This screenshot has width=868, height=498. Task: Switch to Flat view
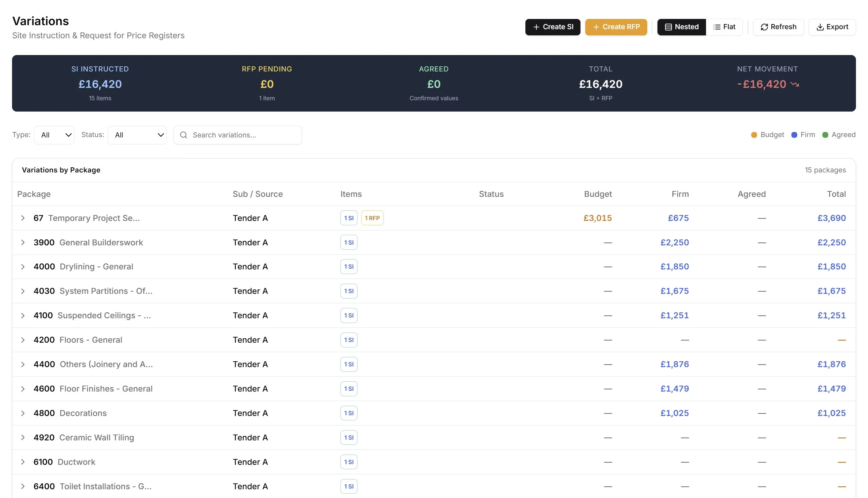pyautogui.click(x=724, y=27)
